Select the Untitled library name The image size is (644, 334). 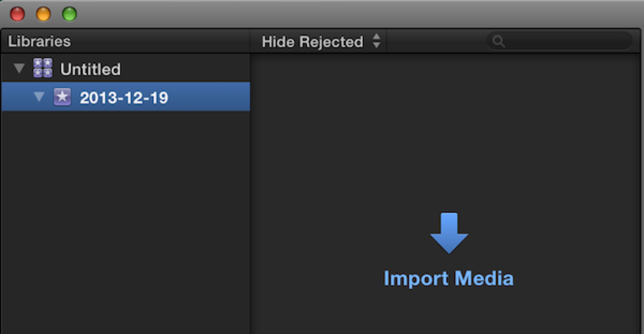click(90, 69)
